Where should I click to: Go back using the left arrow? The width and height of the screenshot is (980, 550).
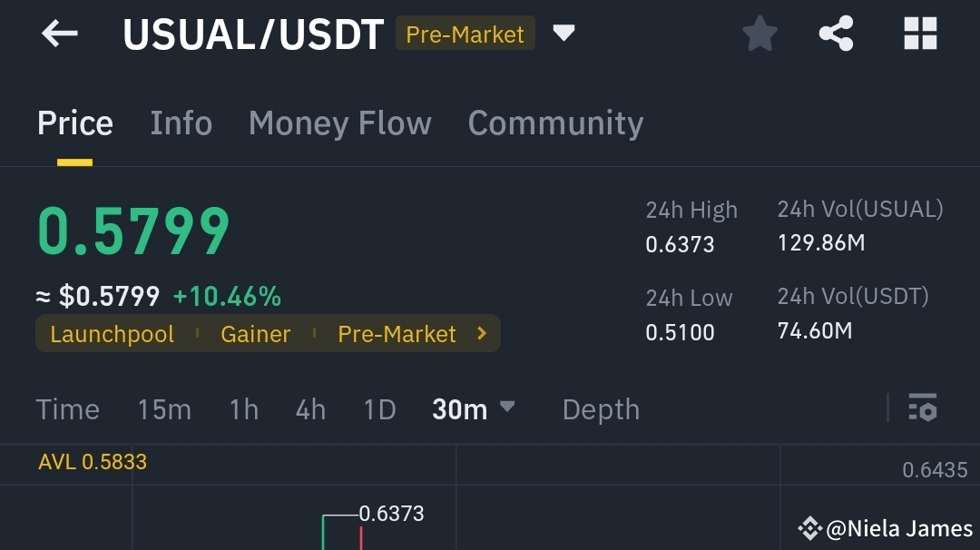tap(59, 33)
